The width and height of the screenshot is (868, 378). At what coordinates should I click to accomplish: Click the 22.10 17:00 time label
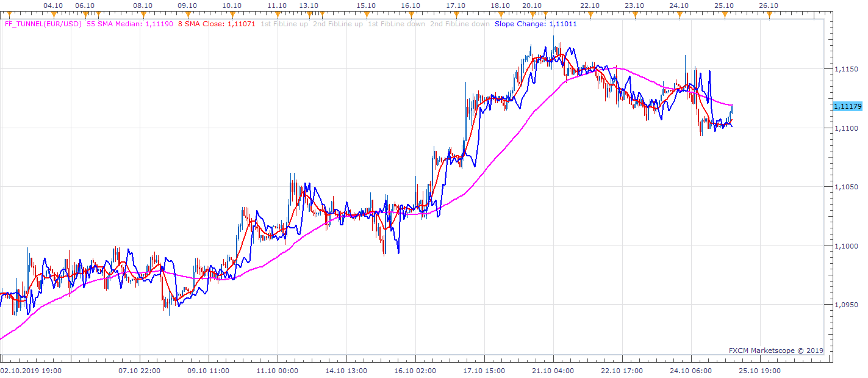[x=622, y=370]
